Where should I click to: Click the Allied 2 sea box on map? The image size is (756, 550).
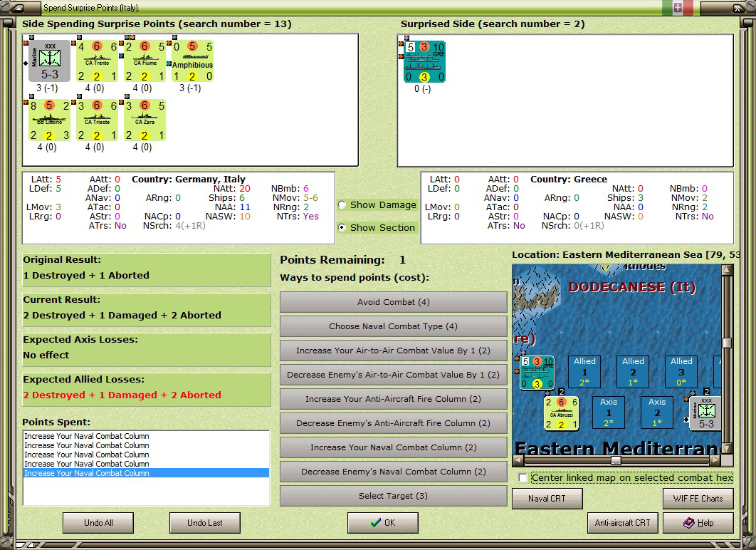633,371
